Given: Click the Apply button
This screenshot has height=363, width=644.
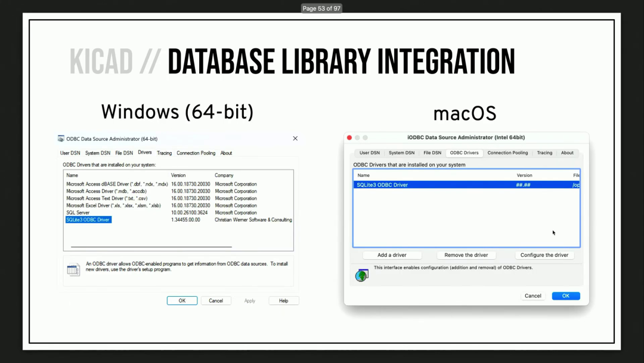Looking at the screenshot, I should [250, 301].
